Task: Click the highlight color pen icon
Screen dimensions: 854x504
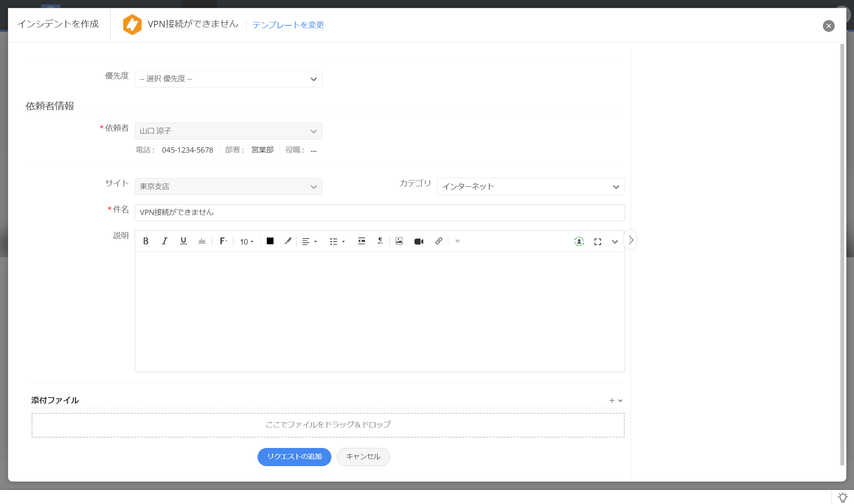Action: pos(288,241)
